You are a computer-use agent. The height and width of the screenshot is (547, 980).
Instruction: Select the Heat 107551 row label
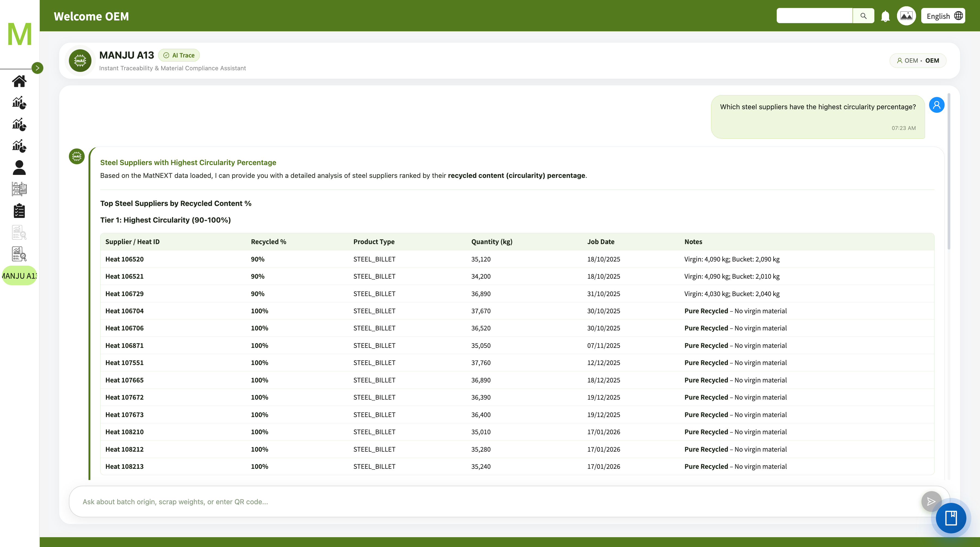tap(124, 363)
